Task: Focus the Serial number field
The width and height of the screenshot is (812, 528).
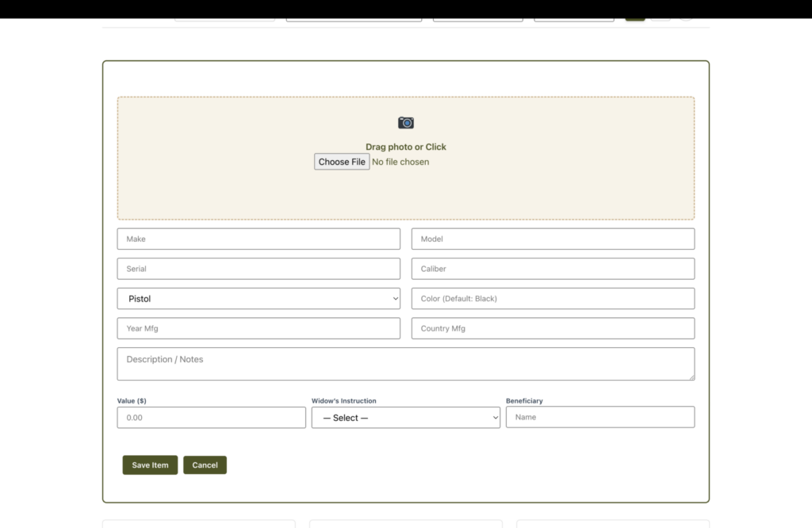Action: (259, 269)
